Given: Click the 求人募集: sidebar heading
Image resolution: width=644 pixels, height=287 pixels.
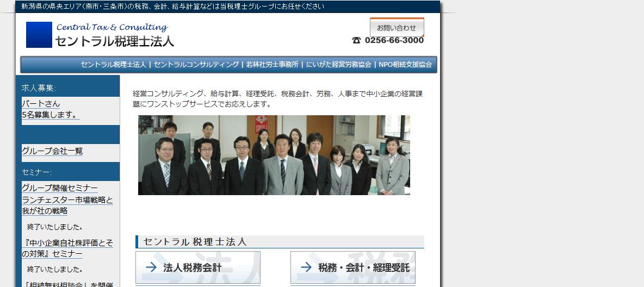Looking at the screenshot, I should click(39, 88).
